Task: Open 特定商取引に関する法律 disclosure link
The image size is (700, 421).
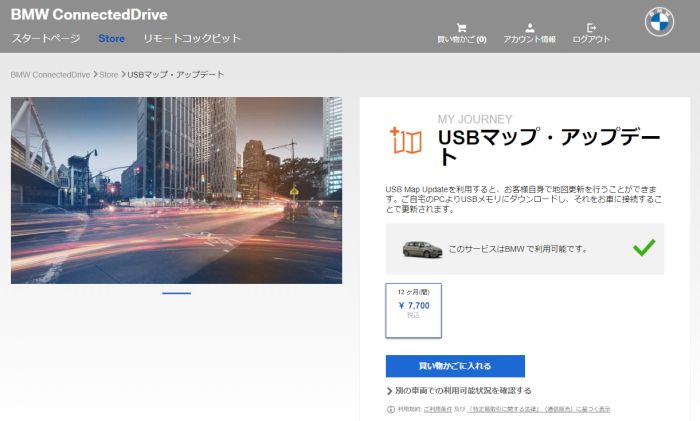Action: pyautogui.click(x=539, y=409)
